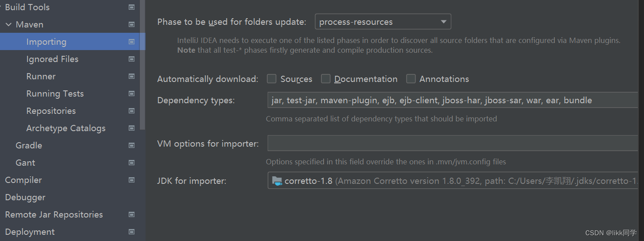Check the Annotations download option
This screenshot has height=241, width=644.
click(411, 79)
